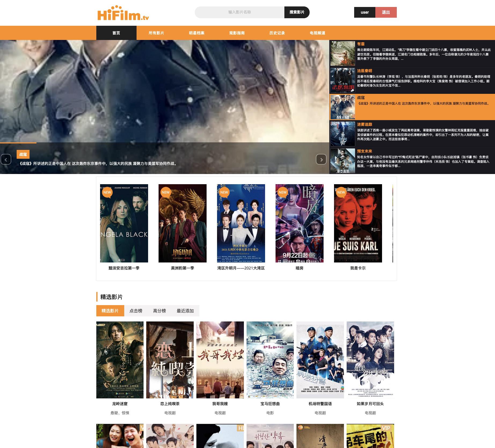Open the 有翡 title link
The image size is (495, 448).
point(361,44)
